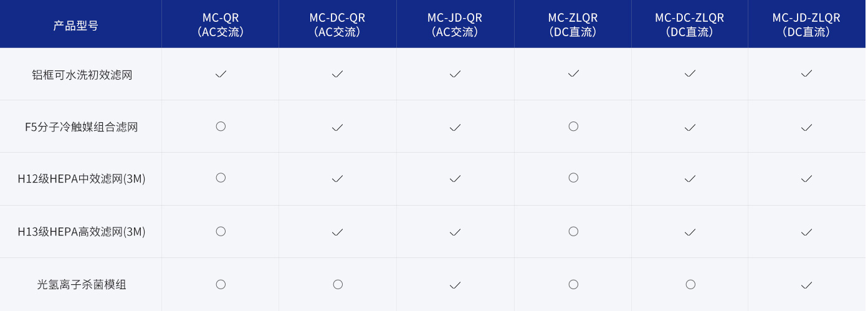
Task: Click the 产品型号 header cell
Action: tap(75, 26)
